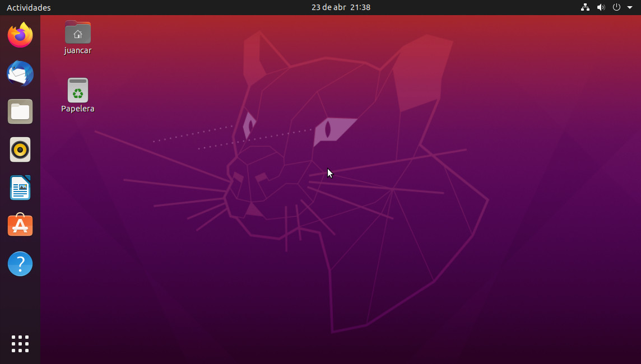The width and height of the screenshot is (641, 364).
Task: Show all applications grid
Action: click(x=20, y=344)
